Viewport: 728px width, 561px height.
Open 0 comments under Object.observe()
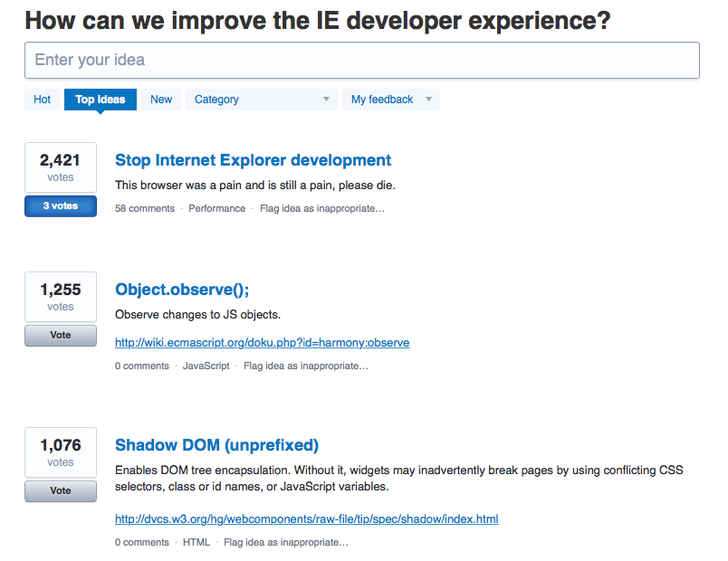point(142,366)
